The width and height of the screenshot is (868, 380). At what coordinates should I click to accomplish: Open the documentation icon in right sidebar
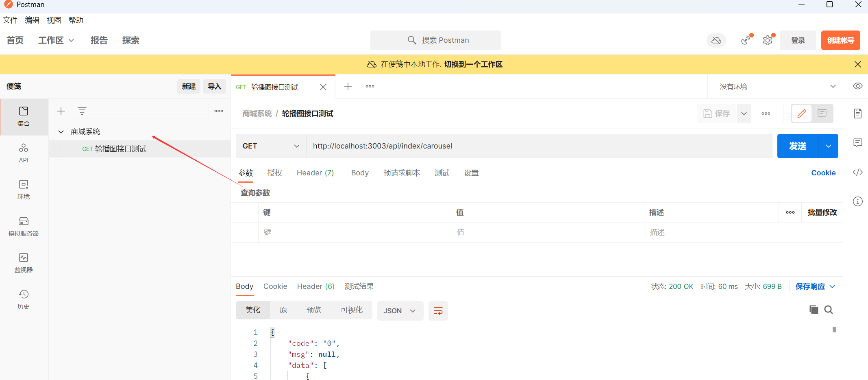(858, 114)
